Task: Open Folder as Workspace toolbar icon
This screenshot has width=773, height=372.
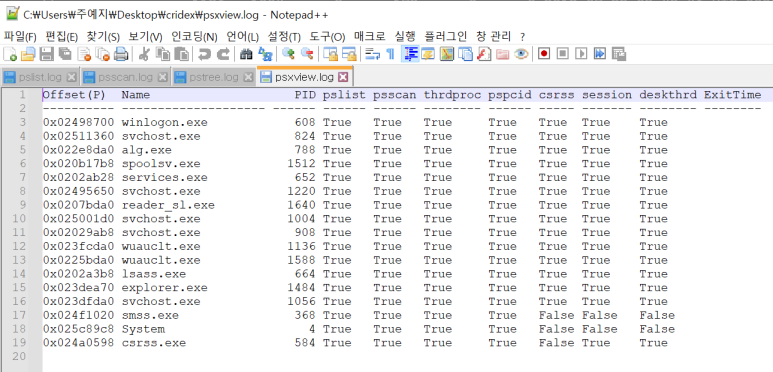Action: [x=502, y=54]
